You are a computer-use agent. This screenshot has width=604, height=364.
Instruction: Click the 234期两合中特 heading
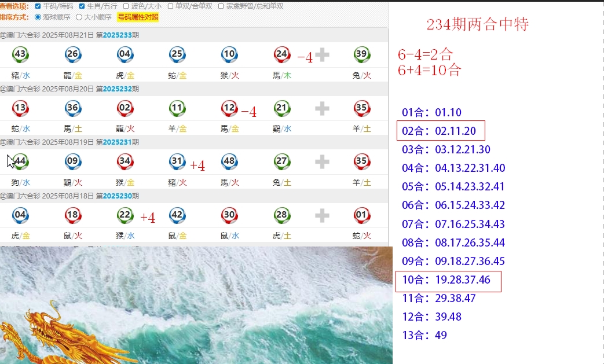[x=477, y=25]
